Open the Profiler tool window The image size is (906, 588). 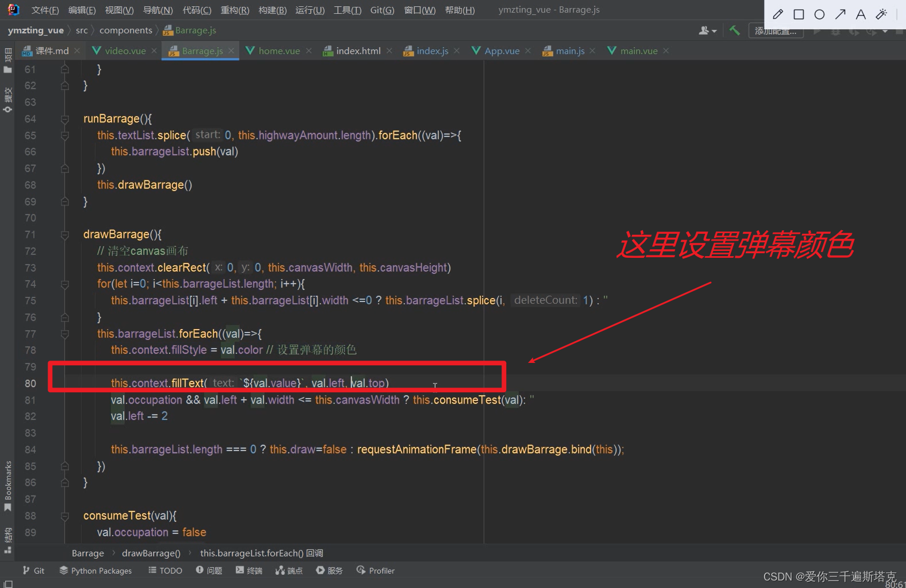pyautogui.click(x=376, y=570)
